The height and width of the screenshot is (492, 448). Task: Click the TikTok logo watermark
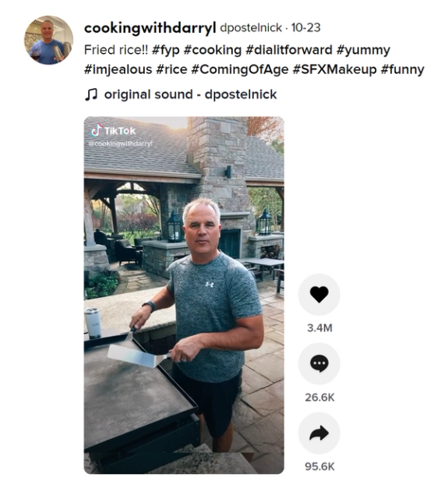[114, 130]
